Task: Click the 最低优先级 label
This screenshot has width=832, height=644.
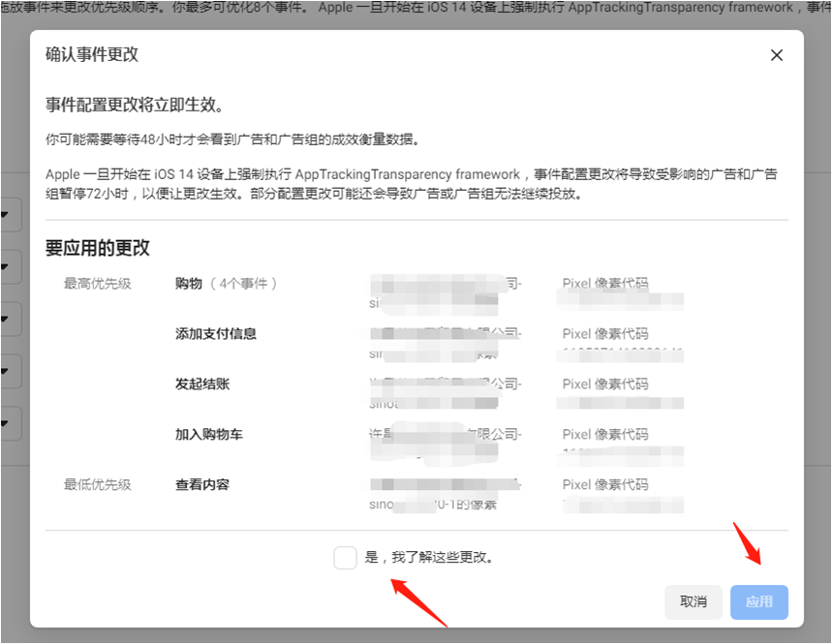Action: (97, 485)
